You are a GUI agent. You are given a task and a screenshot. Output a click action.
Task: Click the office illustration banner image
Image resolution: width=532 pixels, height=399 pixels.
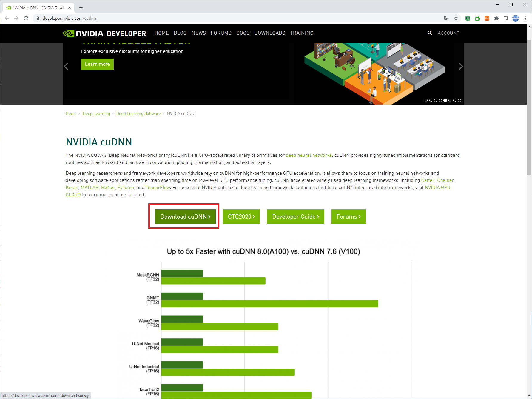click(375, 73)
